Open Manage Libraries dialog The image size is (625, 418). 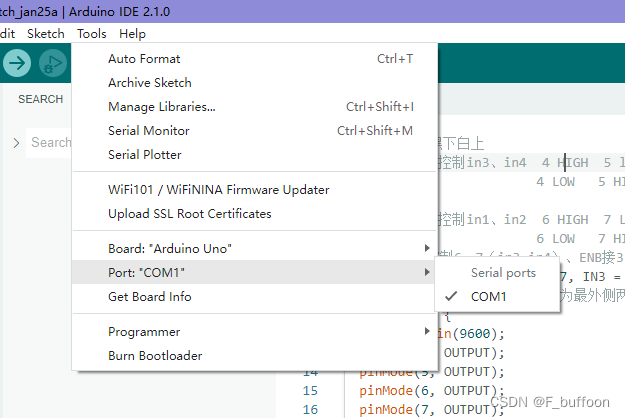click(x=255, y=107)
